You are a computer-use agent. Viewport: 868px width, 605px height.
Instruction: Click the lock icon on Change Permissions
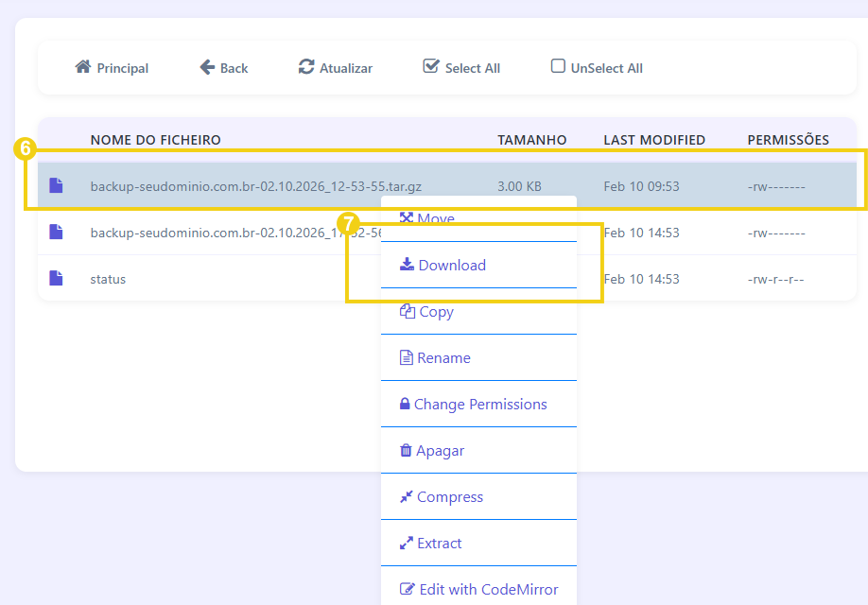(407, 404)
